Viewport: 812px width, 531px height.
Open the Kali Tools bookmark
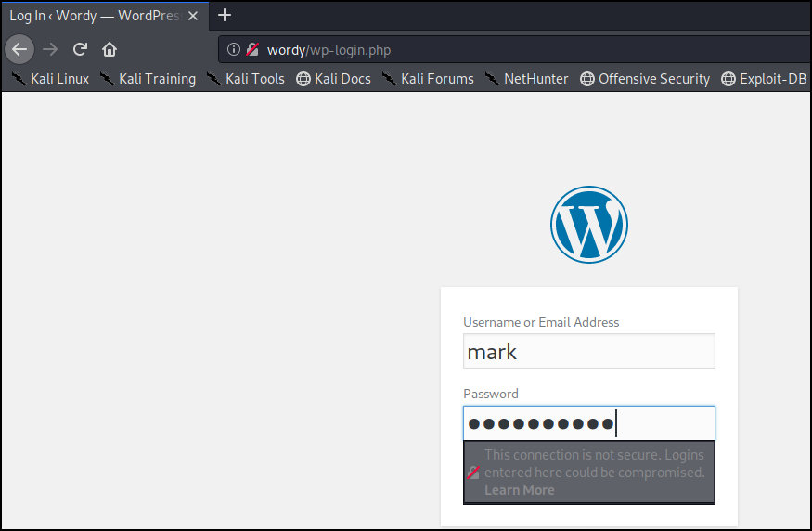[246, 79]
